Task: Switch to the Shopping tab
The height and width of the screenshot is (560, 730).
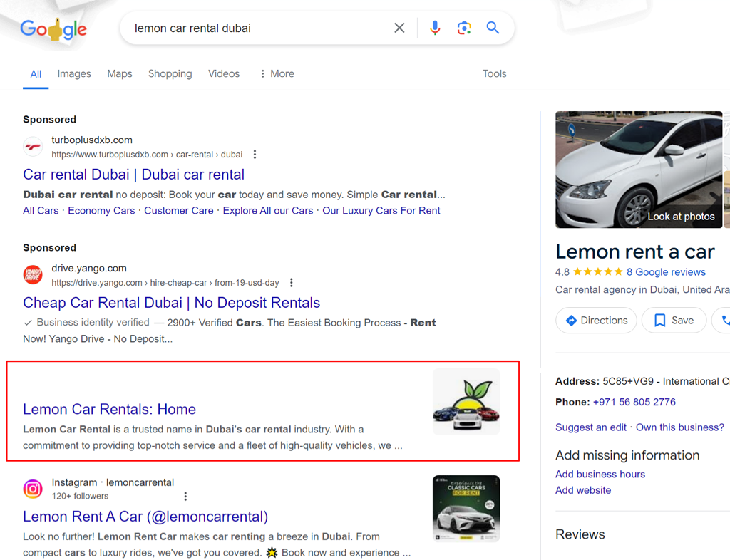Action: pyautogui.click(x=170, y=73)
